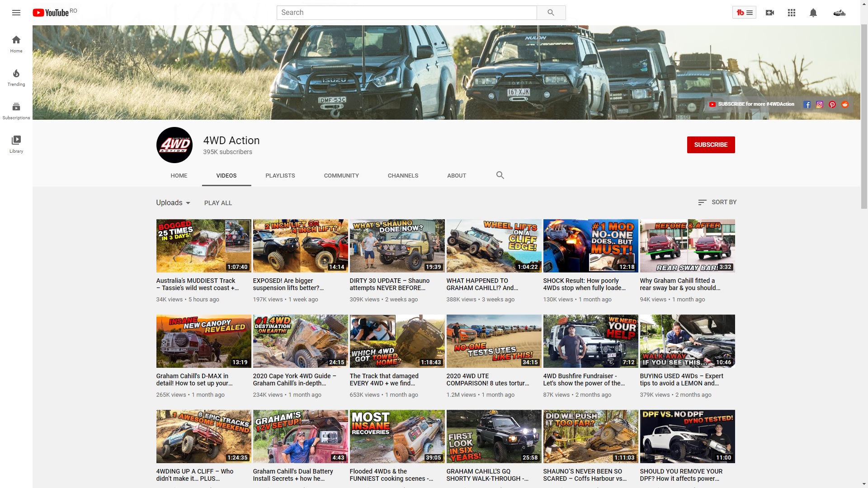This screenshot has height=488, width=868.
Task: Open the notifications bell
Action: pos(813,13)
